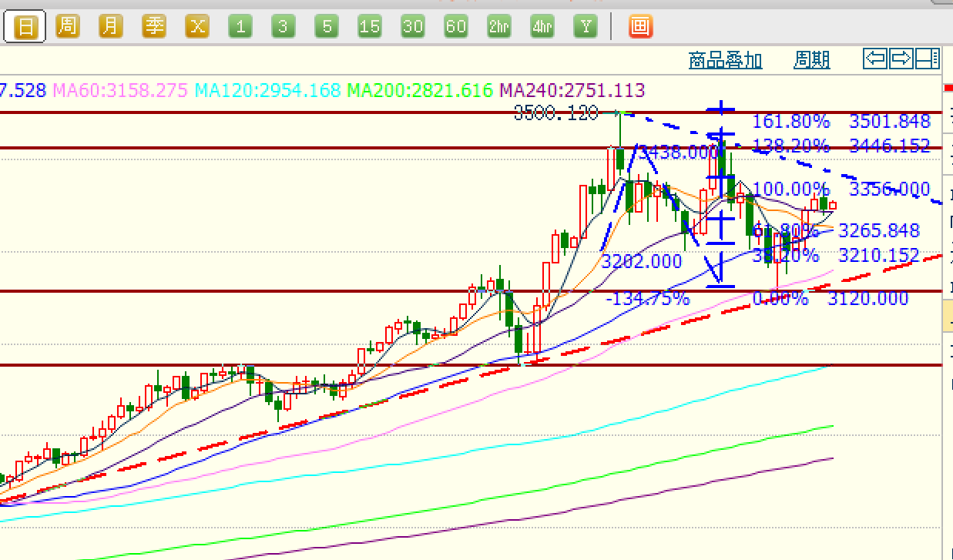Select the daily (日) period button
Screen dimensions: 953x560
pos(25,27)
